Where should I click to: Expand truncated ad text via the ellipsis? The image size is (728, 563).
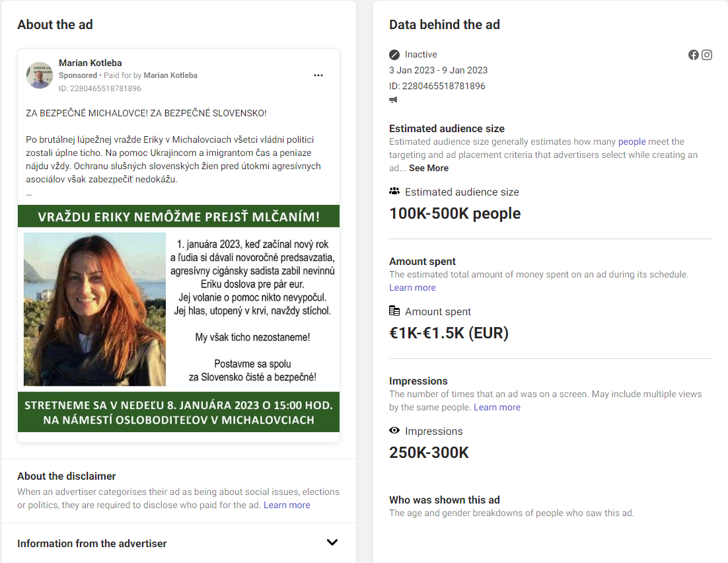(29, 194)
